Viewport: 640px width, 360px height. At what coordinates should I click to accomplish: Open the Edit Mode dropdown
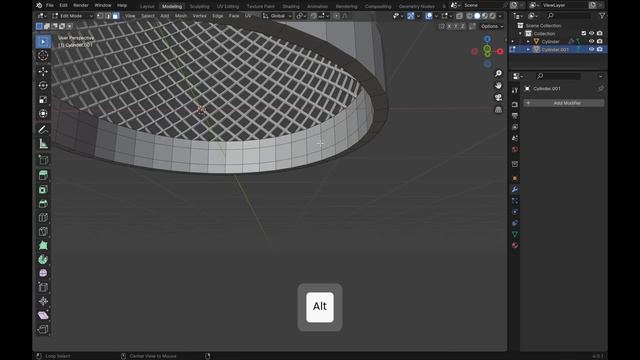tap(72, 16)
